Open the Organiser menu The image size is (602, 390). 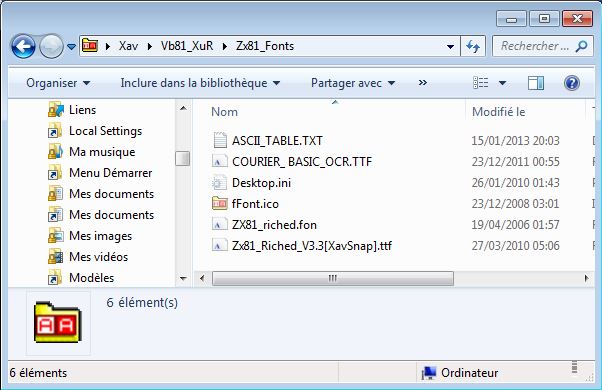click(x=58, y=83)
